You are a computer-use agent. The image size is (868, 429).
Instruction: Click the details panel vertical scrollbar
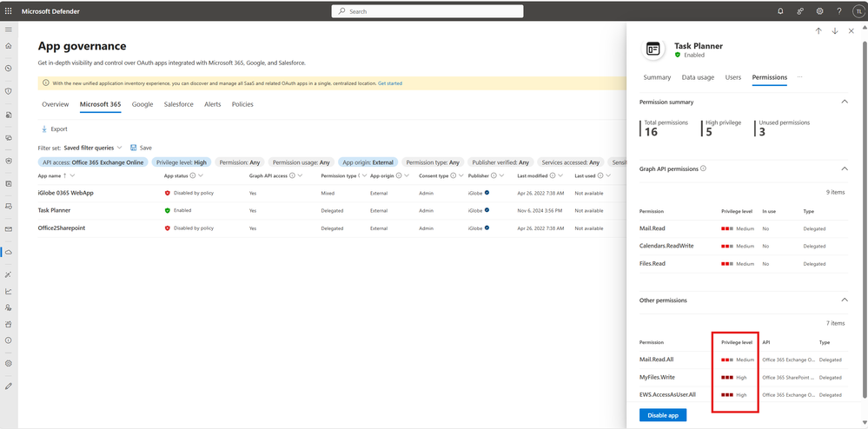coord(865,219)
